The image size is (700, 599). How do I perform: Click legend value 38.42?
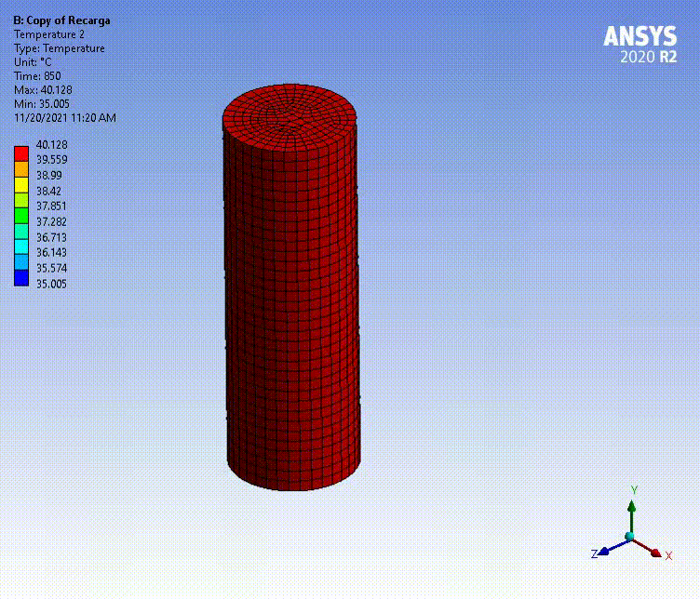(48, 191)
